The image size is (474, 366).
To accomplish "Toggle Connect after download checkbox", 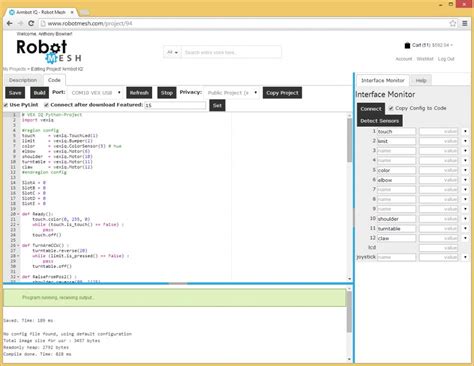I will click(x=46, y=105).
